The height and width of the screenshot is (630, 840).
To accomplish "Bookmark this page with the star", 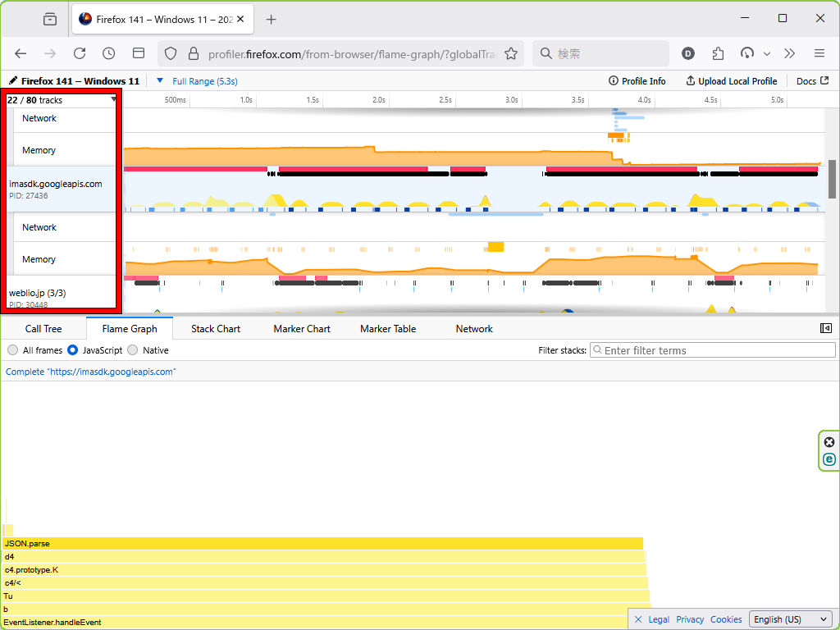I will [x=511, y=53].
